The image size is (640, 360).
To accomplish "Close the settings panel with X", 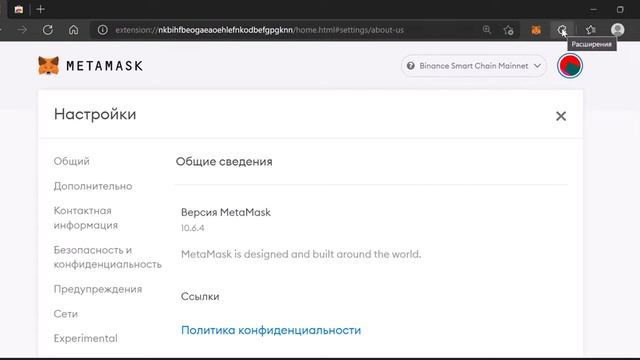I will (x=561, y=116).
